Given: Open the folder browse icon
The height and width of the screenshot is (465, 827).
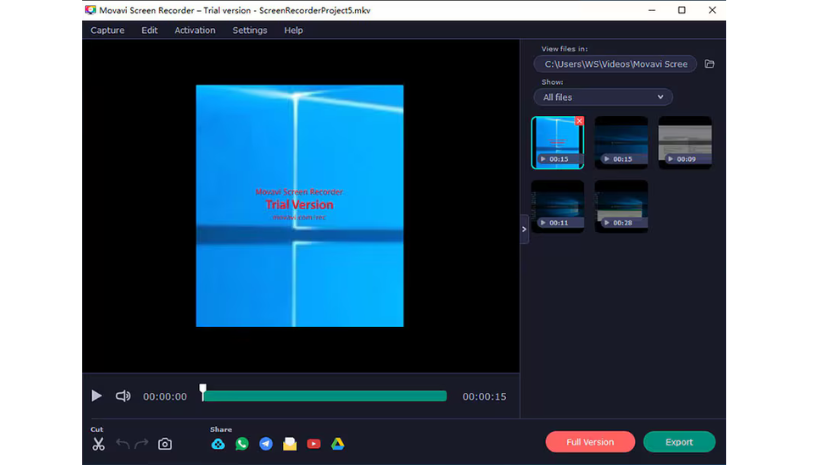Looking at the screenshot, I should pos(710,64).
